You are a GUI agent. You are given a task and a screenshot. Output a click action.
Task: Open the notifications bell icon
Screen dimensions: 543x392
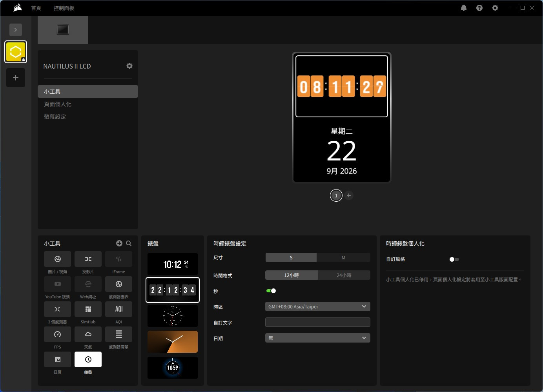coord(464,8)
